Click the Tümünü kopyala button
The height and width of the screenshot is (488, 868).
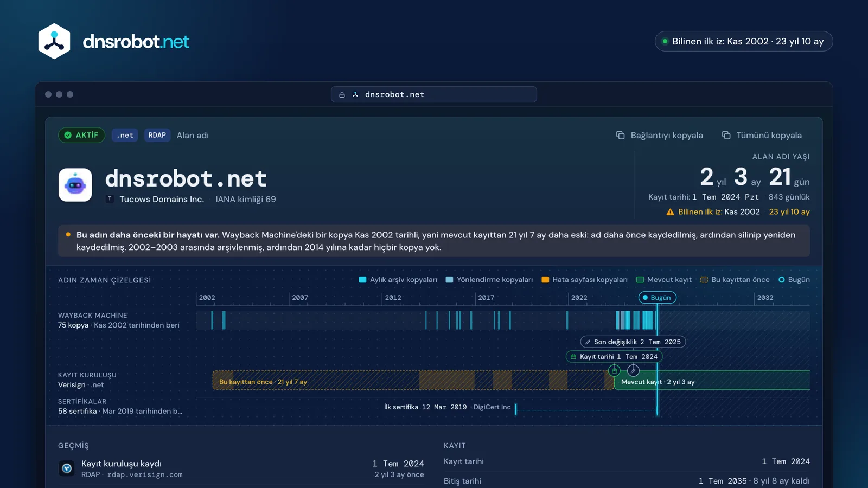tap(762, 135)
